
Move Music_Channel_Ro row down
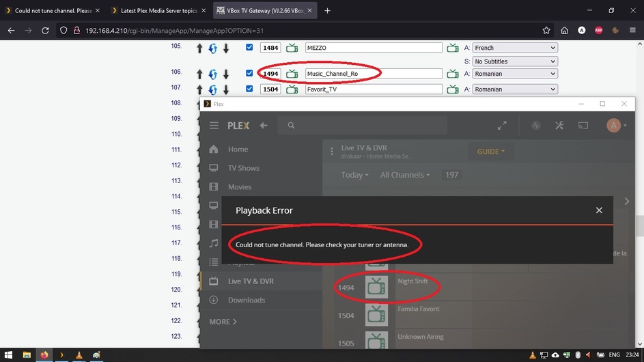(x=226, y=74)
